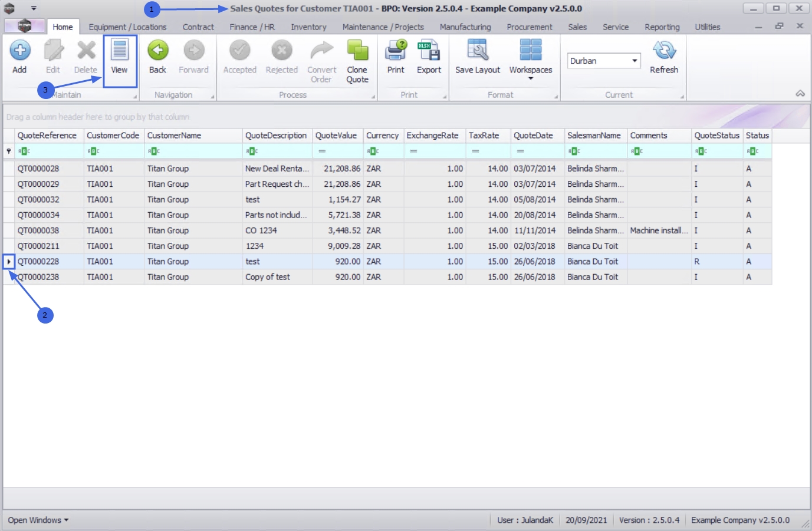Click the Edit icon in Maintain group

(53, 51)
